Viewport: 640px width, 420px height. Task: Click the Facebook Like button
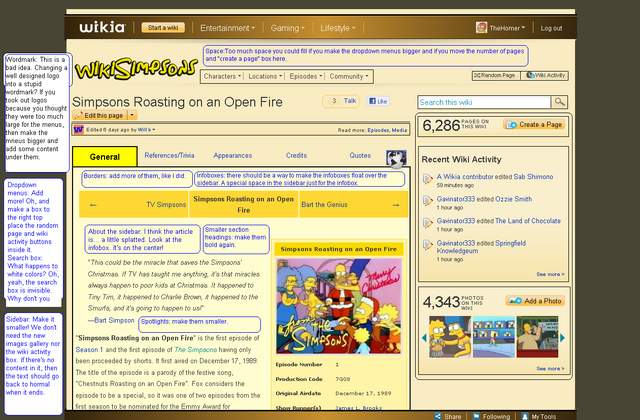[378, 101]
